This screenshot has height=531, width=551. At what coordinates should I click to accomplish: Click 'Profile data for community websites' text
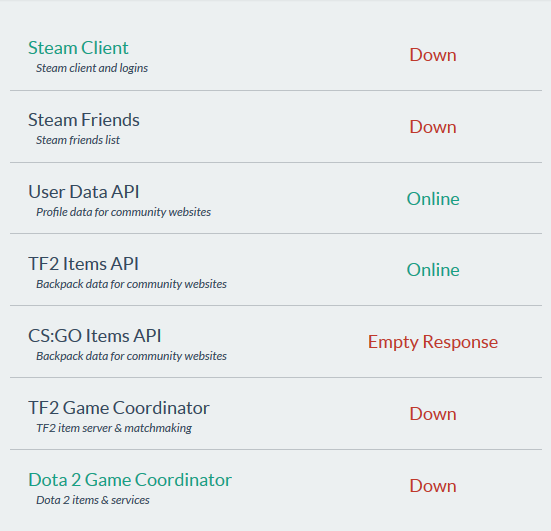click(124, 212)
